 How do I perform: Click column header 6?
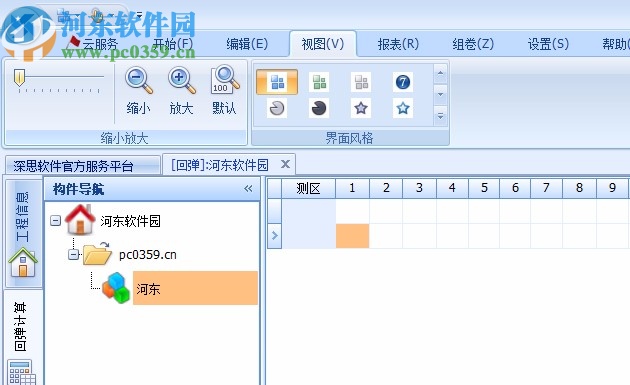pos(515,188)
